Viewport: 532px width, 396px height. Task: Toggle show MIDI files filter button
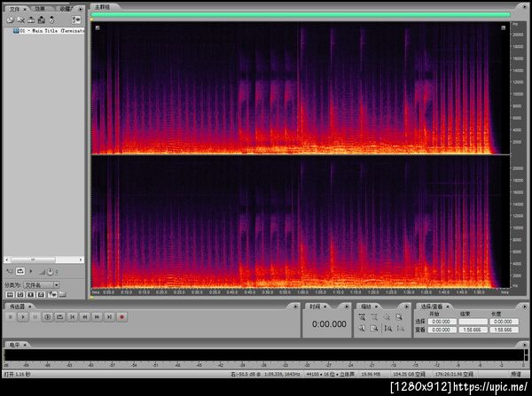41,295
